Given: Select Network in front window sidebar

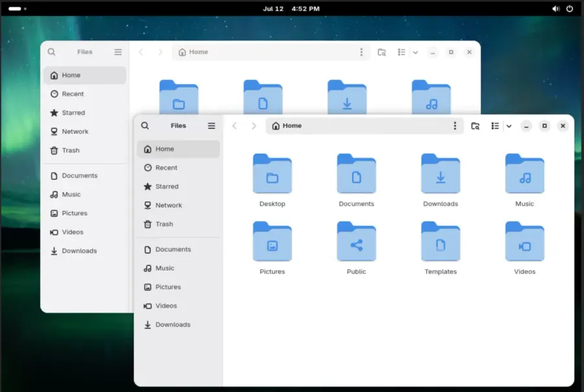Looking at the screenshot, I should pyautogui.click(x=178, y=205).
